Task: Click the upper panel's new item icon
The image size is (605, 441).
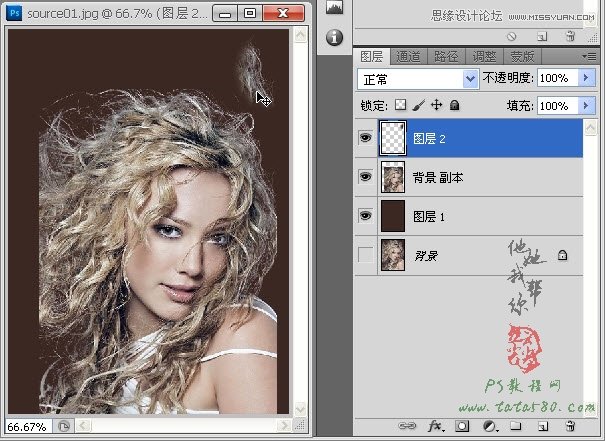Action: point(542,37)
